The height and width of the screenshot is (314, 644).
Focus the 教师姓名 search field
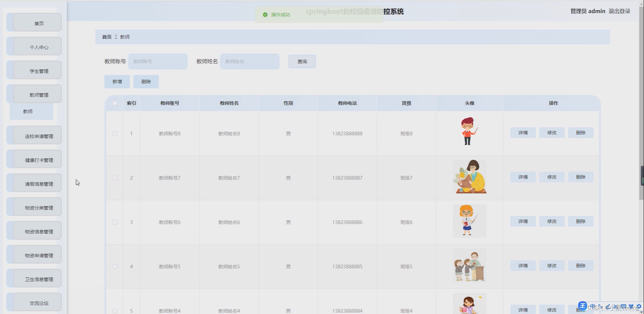coord(250,61)
